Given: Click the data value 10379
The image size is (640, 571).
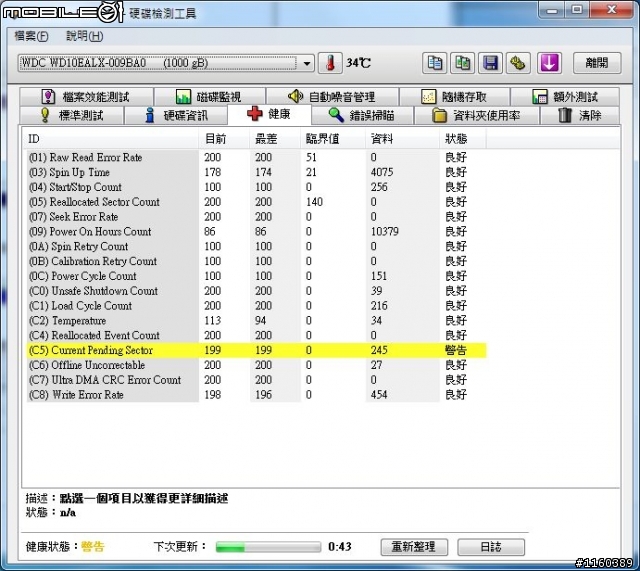Looking at the screenshot, I should pos(384,231).
